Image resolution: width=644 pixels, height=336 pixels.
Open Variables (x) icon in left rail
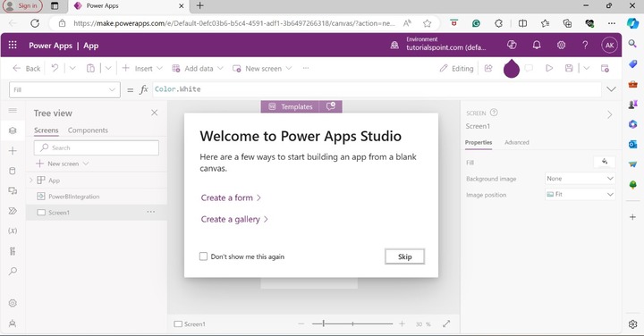click(13, 231)
